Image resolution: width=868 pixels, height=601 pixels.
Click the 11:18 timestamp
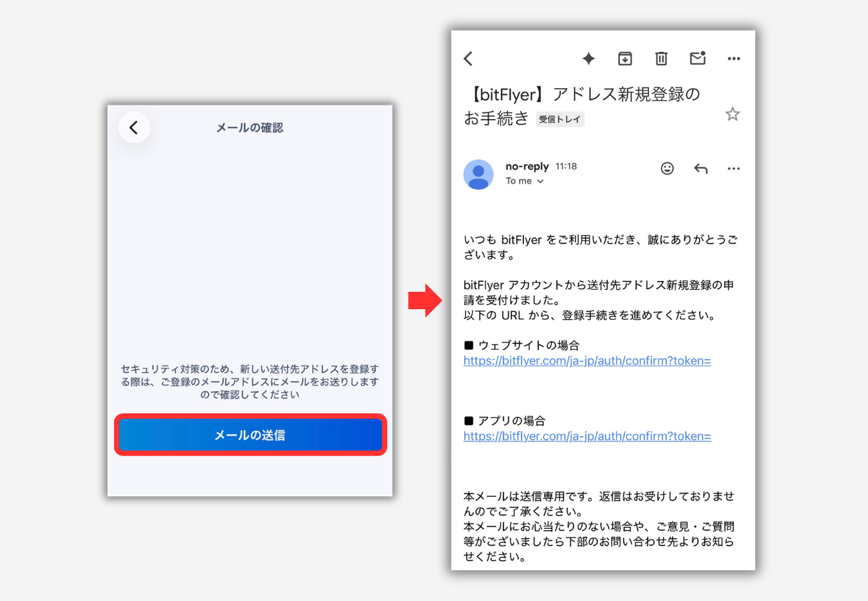pyautogui.click(x=566, y=166)
